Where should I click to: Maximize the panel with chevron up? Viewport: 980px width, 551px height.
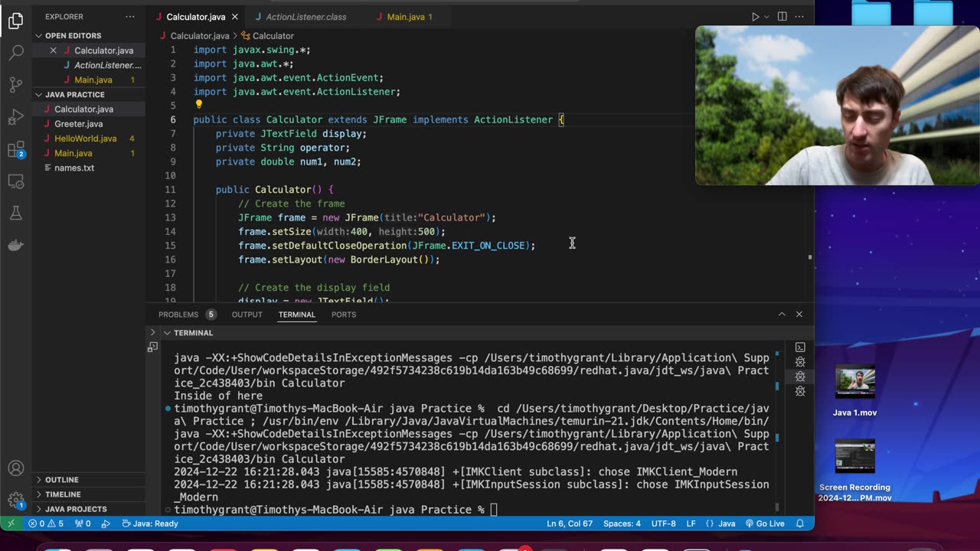click(782, 315)
